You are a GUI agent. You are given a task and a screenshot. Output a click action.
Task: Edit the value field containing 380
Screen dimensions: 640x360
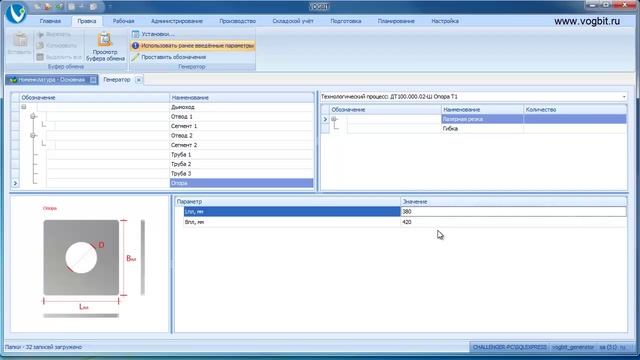[513, 211]
